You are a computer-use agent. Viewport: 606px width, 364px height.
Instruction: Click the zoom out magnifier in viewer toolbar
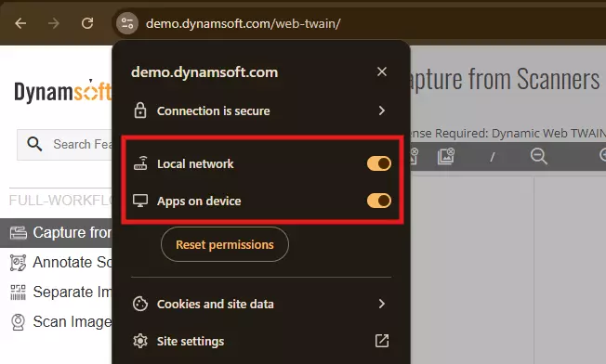coord(539,156)
